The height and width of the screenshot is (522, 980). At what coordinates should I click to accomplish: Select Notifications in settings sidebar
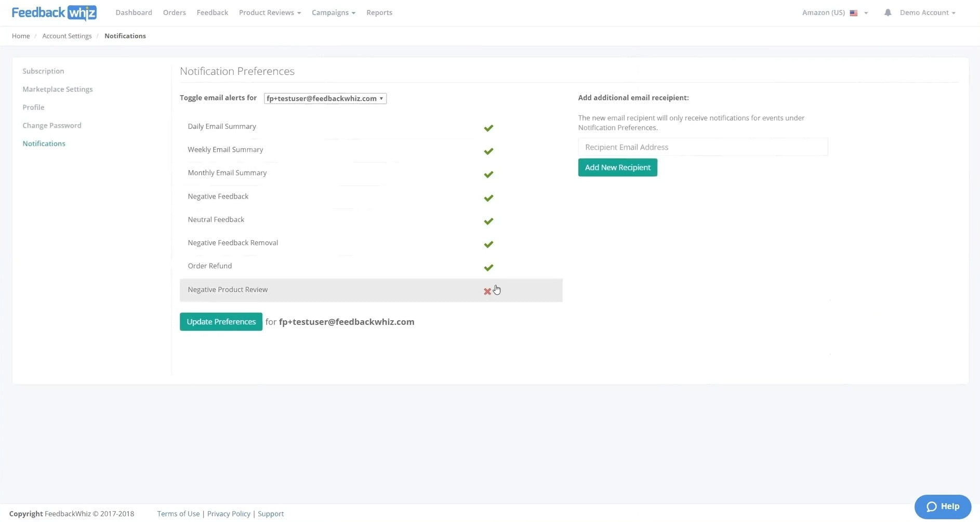(44, 144)
